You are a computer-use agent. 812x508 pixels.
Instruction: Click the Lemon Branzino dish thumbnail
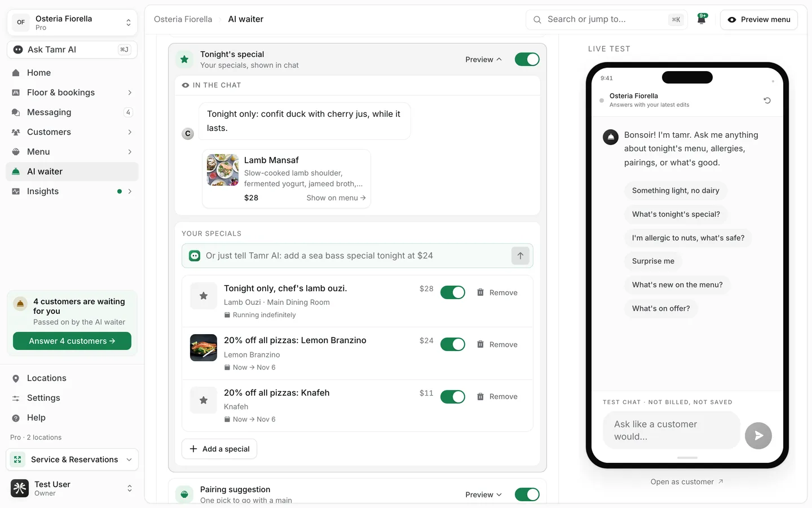click(204, 348)
